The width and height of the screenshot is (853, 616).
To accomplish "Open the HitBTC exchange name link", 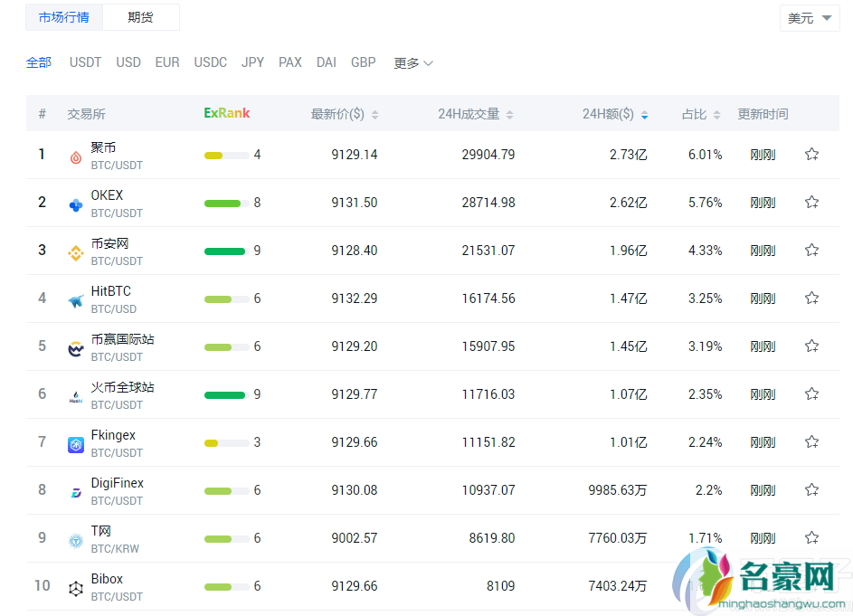I will [x=111, y=290].
